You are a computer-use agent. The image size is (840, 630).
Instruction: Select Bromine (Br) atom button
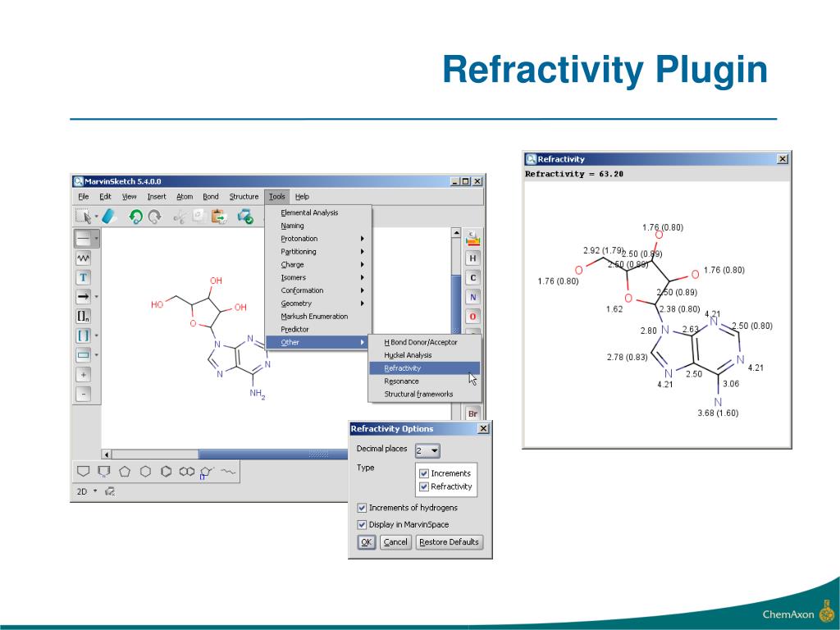point(472,413)
